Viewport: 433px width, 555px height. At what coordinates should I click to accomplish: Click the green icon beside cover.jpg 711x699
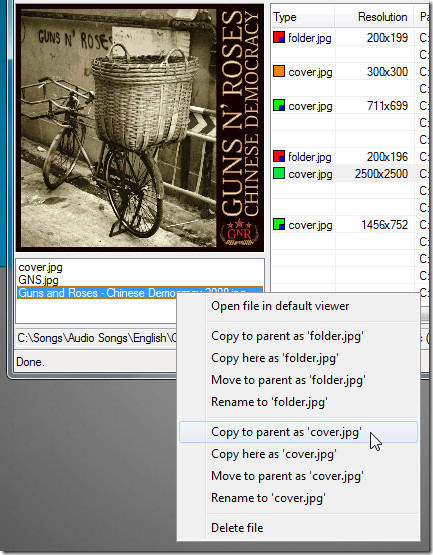click(279, 105)
